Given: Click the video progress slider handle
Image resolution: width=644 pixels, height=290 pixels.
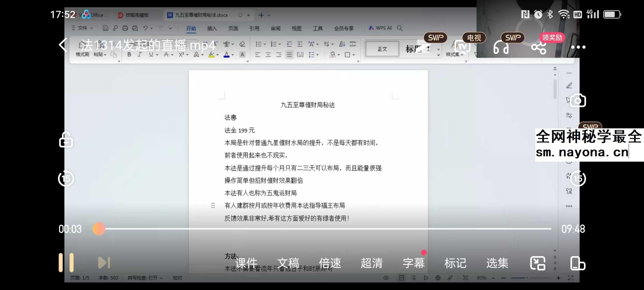Looking at the screenshot, I should coord(99,229).
